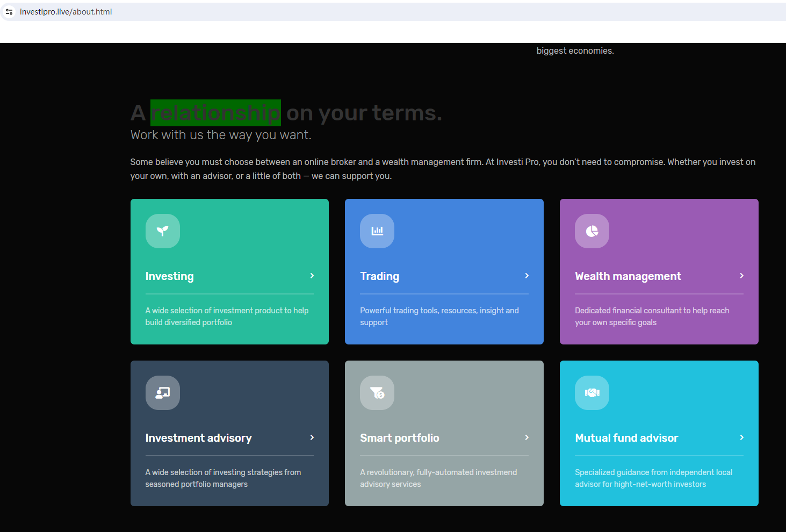Open the Trading card chevron arrow
The image size is (786, 532).
527,276
